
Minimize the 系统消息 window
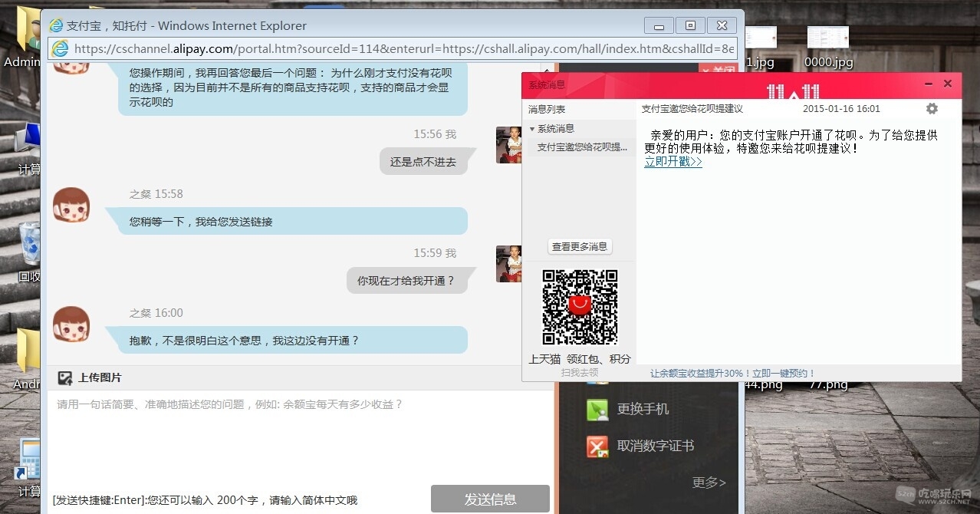[x=929, y=84]
